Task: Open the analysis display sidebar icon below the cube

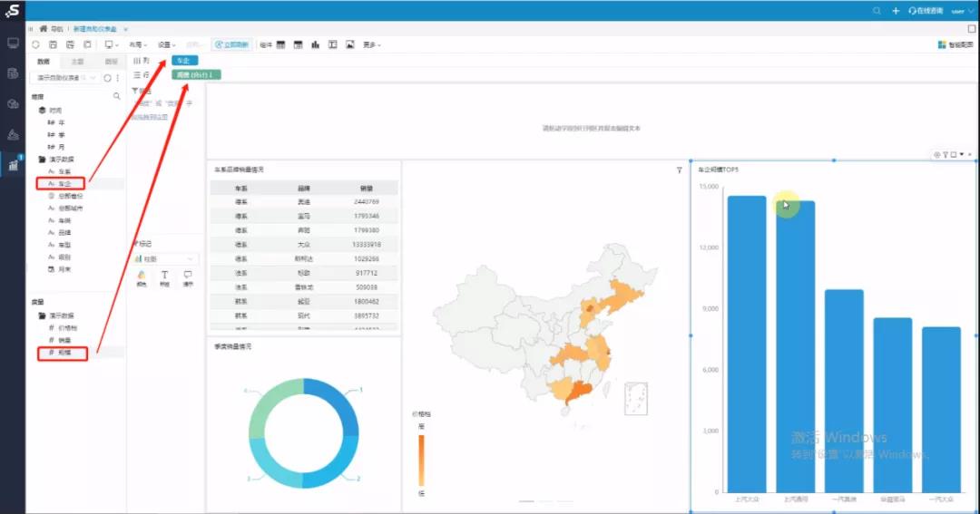Action: [x=13, y=134]
